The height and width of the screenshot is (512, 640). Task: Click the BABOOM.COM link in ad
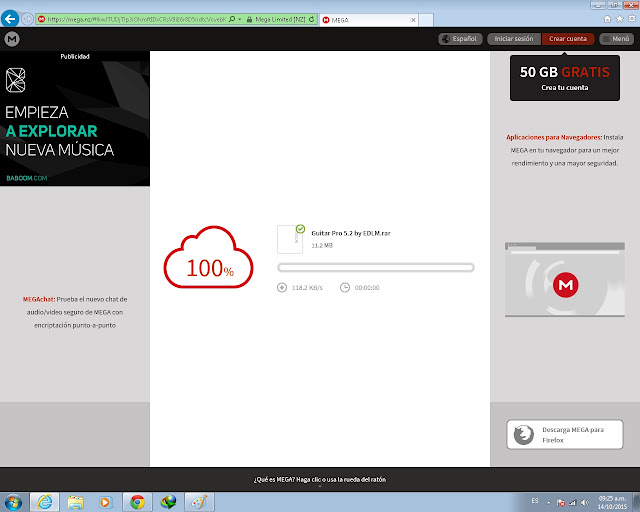(x=27, y=178)
